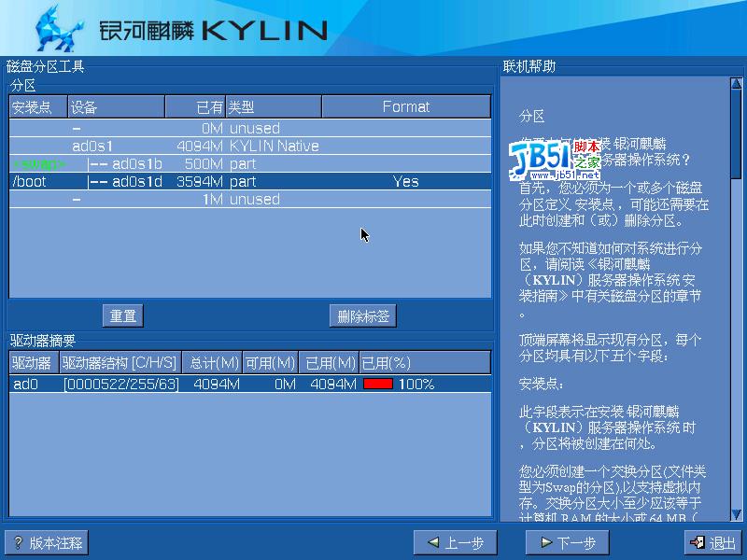
Task: Click the 重置 reset button
Action: point(123,315)
